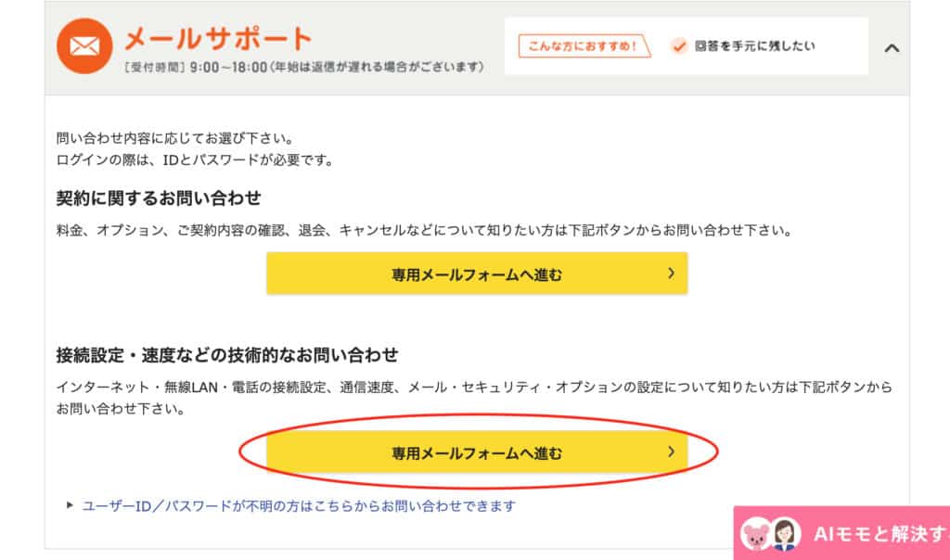
Task: Click the メールサポート heading title
Action: click(218, 38)
